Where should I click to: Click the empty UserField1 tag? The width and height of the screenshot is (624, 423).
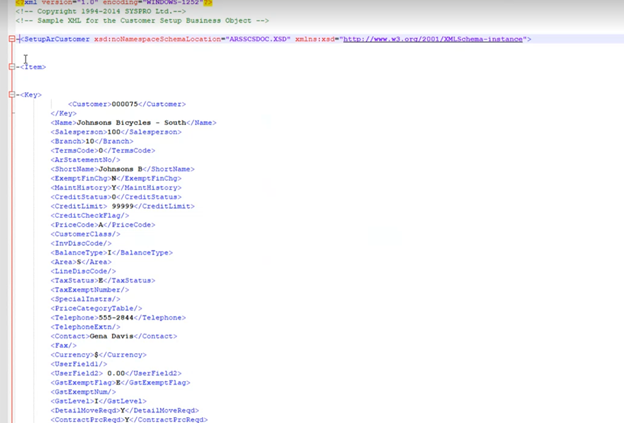79,364
